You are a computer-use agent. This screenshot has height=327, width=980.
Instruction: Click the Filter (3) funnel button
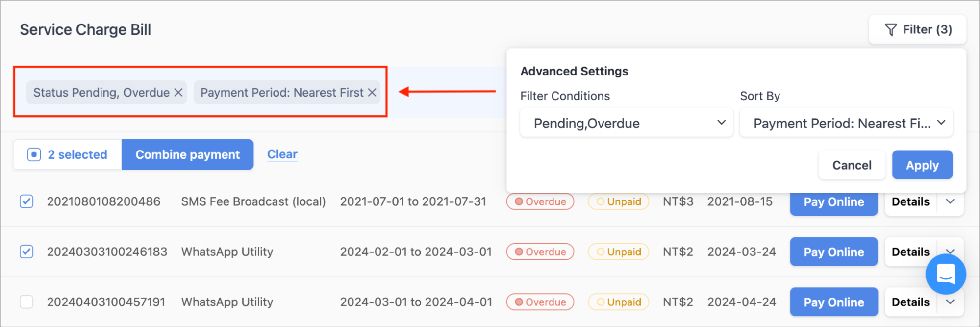(918, 30)
